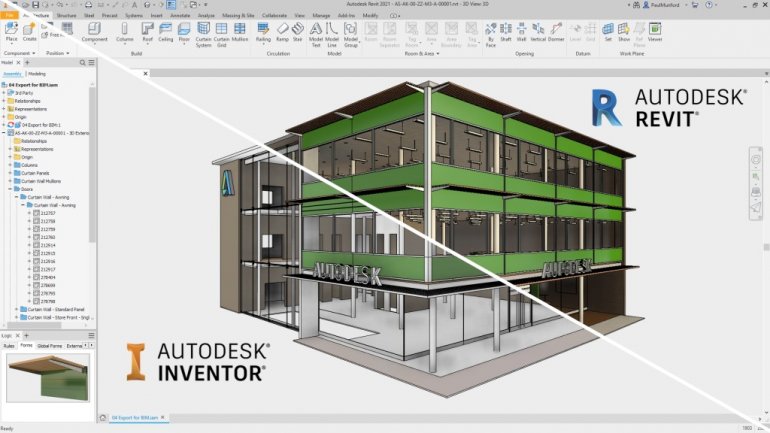
Task: Click the Model browser vertical scrollbar
Action: 92,164
